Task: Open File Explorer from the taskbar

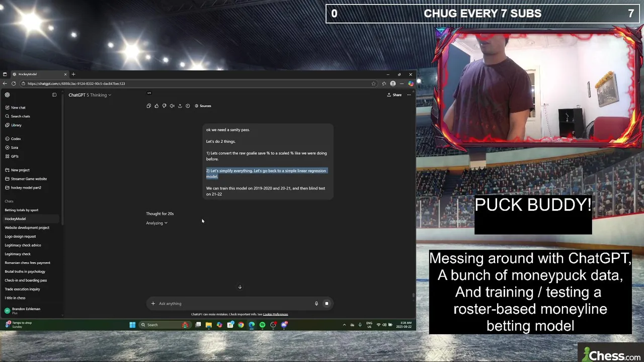Action: pyautogui.click(x=209, y=325)
